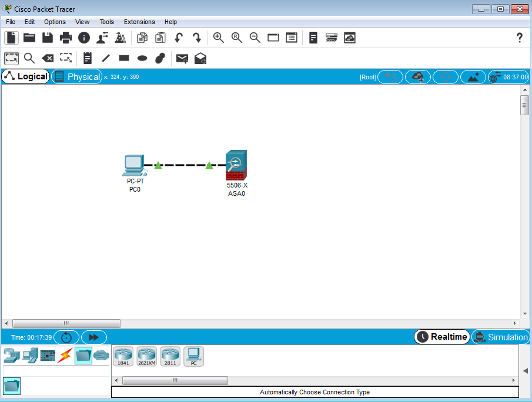Activate the Select tool
This screenshot has width=532, height=402.
tap(12, 58)
